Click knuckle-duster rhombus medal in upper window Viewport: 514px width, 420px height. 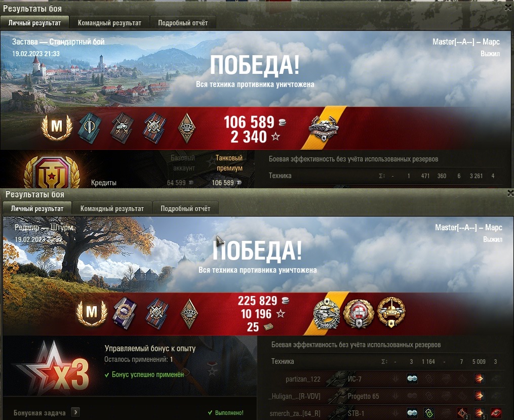point(186,128)
